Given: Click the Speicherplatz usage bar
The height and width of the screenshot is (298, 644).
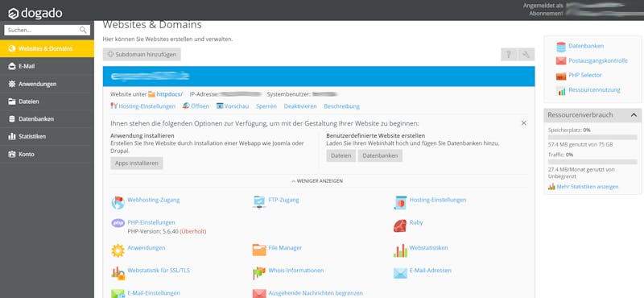Looking at the screenshot, I should (592, 137).
